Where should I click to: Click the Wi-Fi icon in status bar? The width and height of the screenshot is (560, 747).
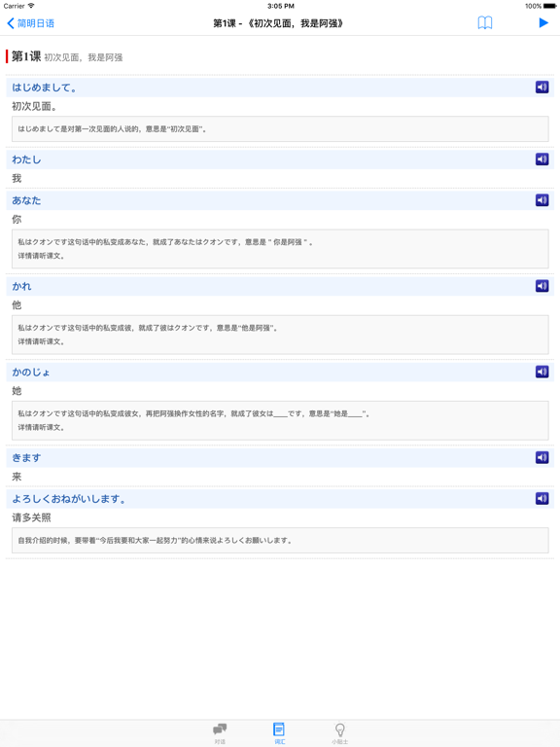pos(31,6)
